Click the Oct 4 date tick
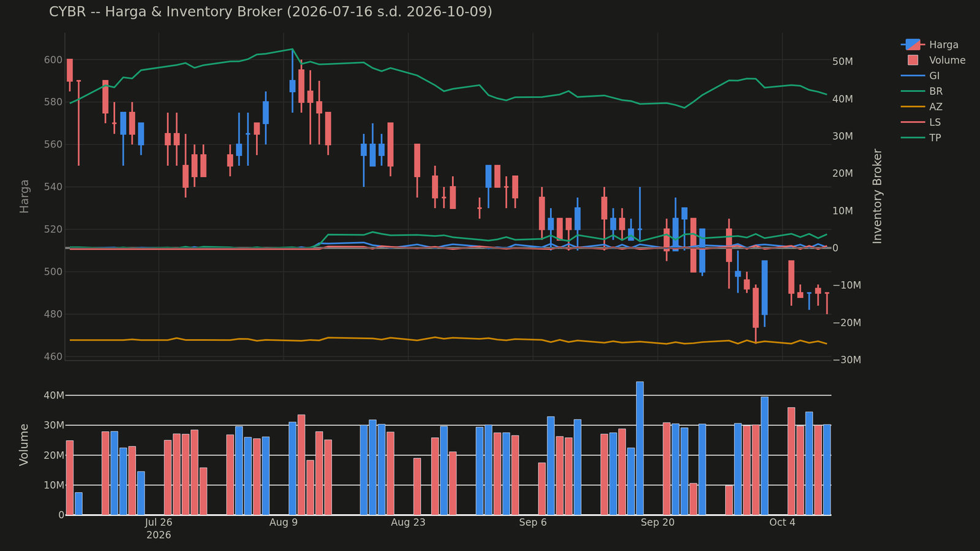Image resolution: width=980 pixels, height=551 pixels. (782, 522)
